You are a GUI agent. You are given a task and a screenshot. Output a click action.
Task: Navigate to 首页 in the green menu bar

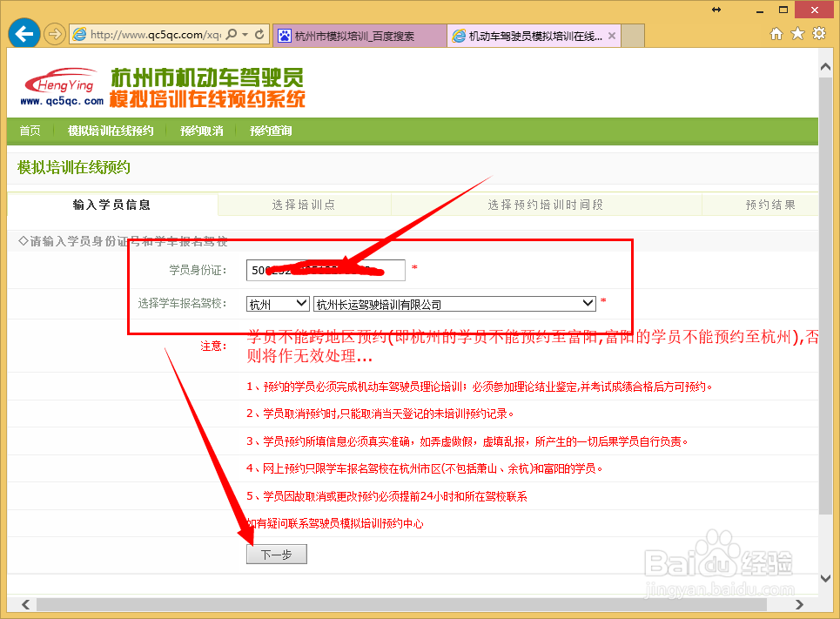tap(30, 131)
